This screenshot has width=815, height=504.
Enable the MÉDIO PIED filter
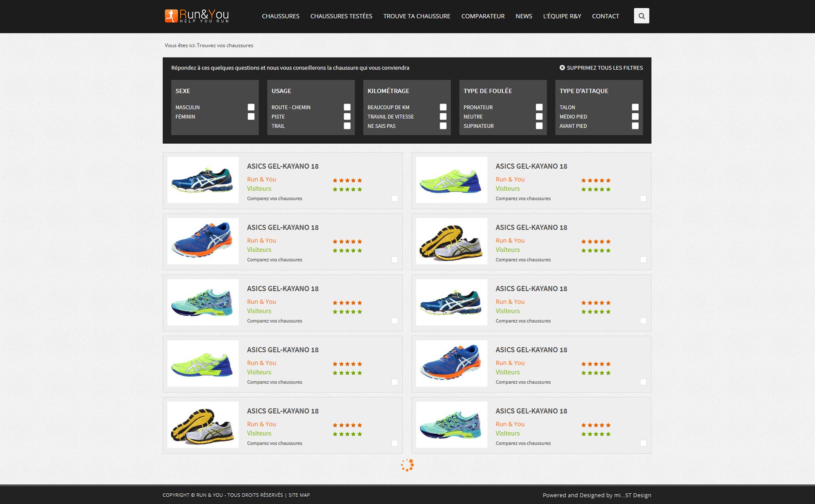[635, 117]
